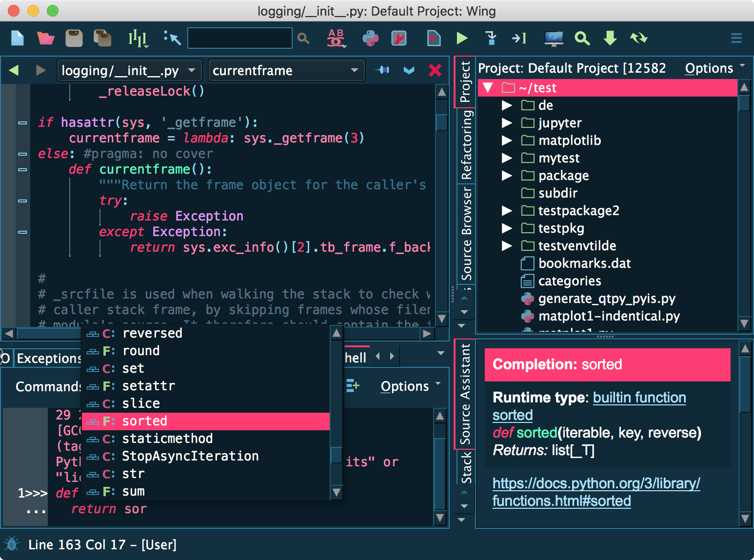Expand the matplotlib folder

pos(507,140)
